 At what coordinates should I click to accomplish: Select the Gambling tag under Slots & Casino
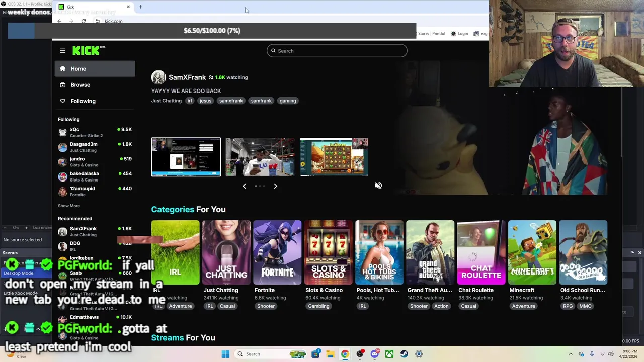(318, 306)
